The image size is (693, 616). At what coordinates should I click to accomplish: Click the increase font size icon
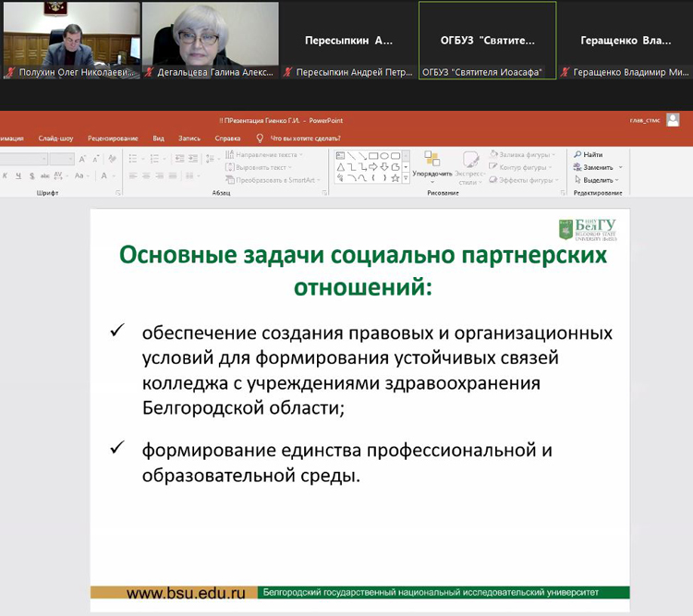click(x=81, y=159)
